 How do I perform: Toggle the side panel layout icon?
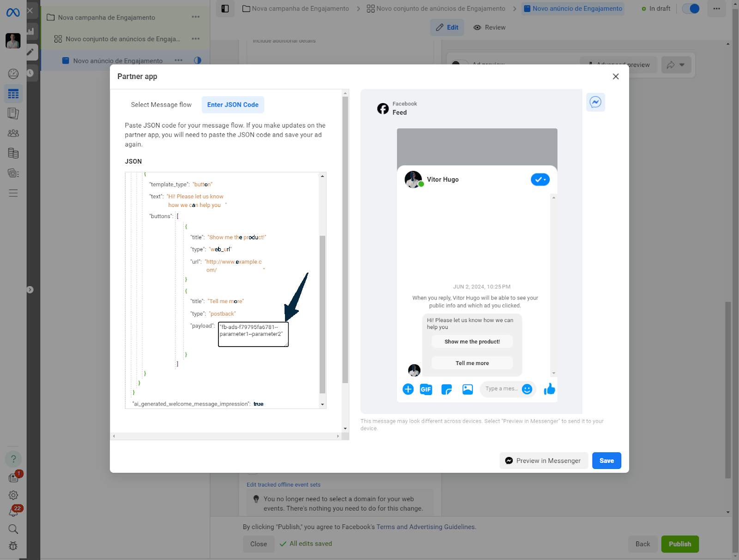point(225,8)
